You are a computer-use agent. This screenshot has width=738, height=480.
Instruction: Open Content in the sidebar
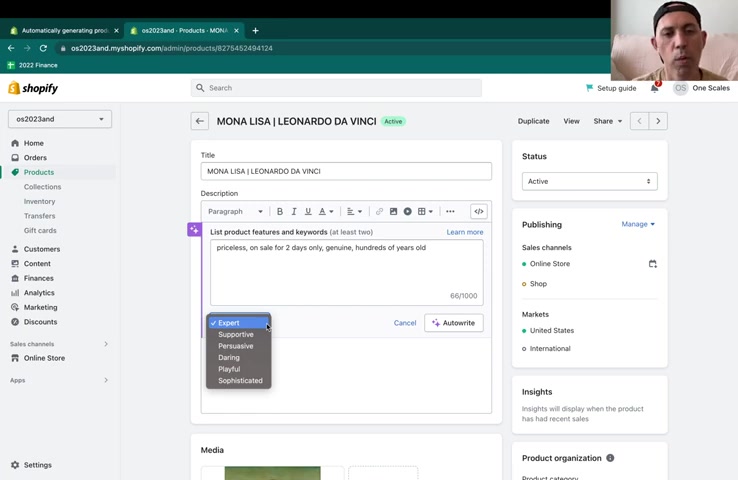pos(37,264)
